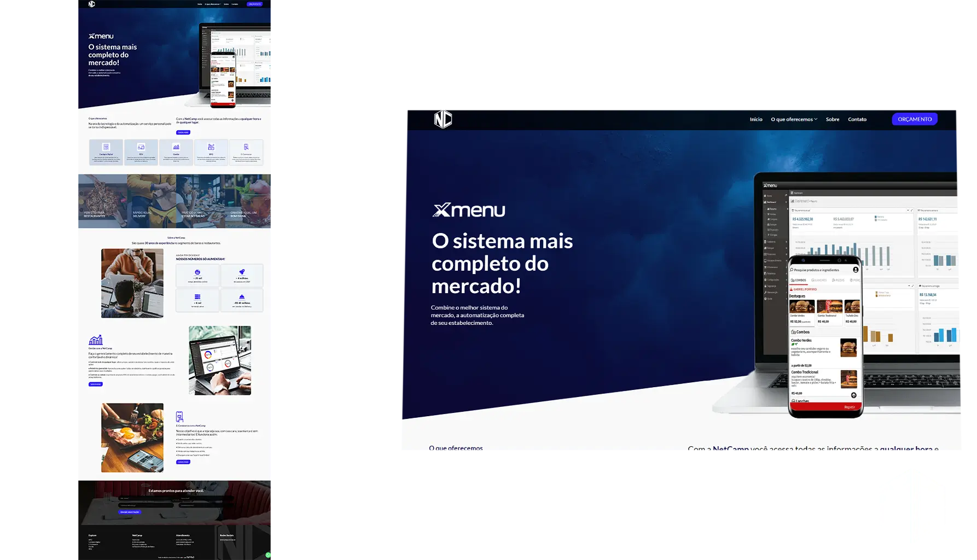Select the PIZZAS tab on phone mockup
This screenshot has height=560, width=977.
pos(838,280)
